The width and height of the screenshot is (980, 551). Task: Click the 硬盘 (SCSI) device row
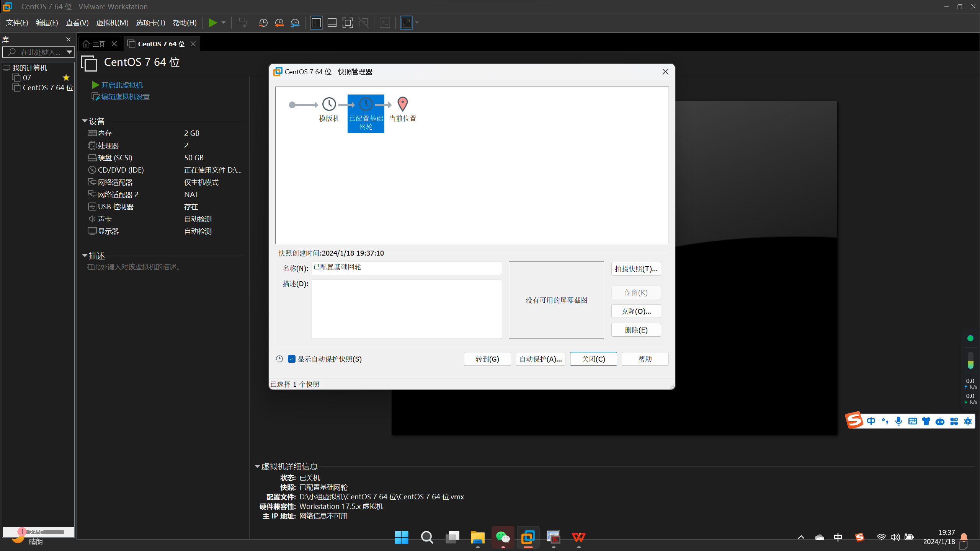pos(165,158)
